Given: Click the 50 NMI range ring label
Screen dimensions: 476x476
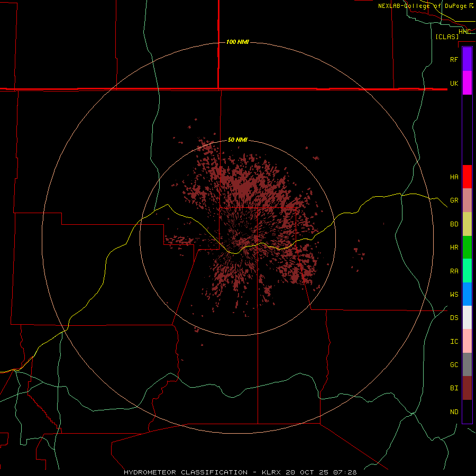Looking at the screenshot, I should [237, 140].
